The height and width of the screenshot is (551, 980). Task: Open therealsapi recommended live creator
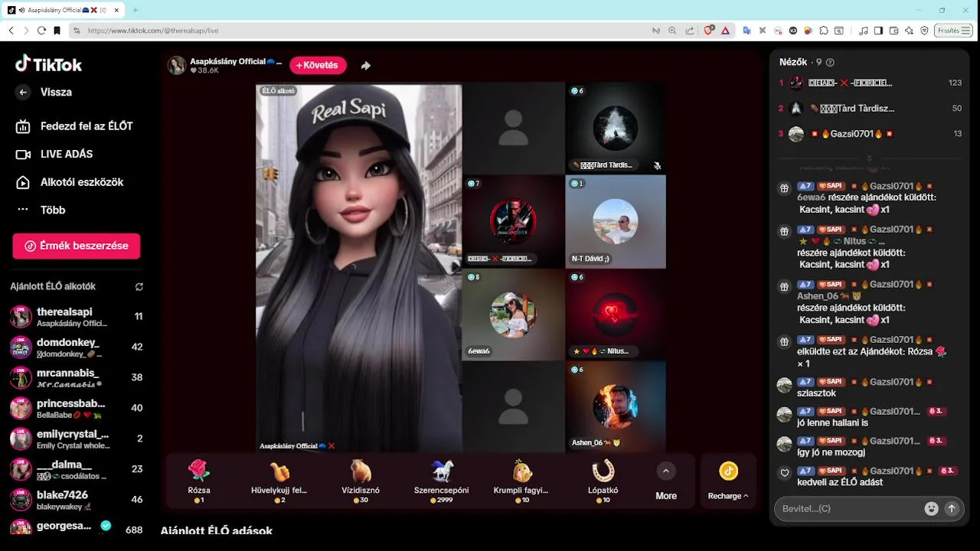coord(77,317)
